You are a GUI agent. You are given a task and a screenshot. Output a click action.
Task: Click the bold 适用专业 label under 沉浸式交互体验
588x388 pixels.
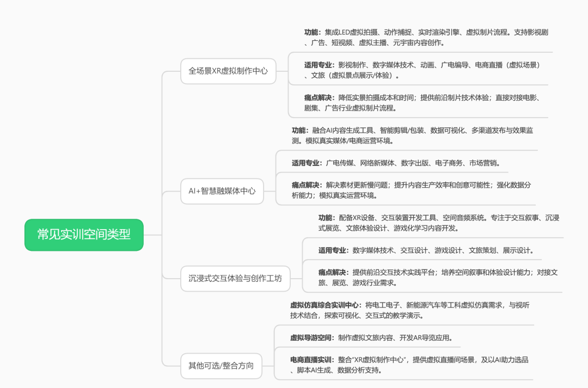(x=333, y=250)
